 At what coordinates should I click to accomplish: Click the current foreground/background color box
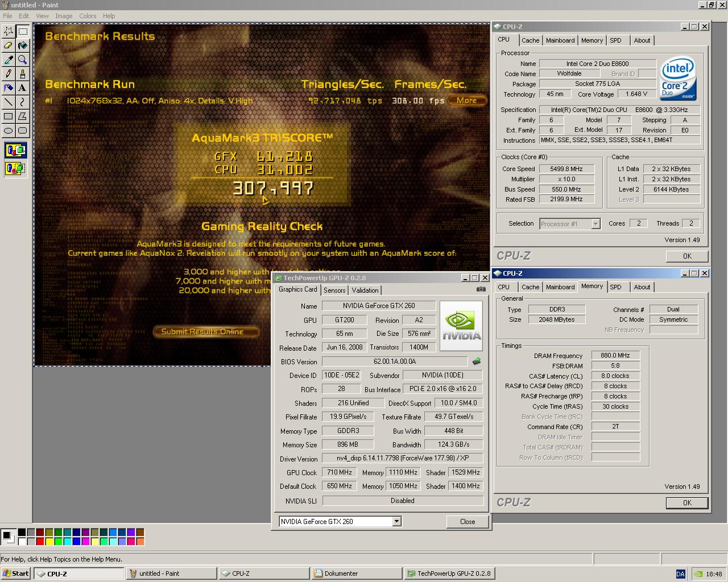pyautogui.click(x=8, y=537)
